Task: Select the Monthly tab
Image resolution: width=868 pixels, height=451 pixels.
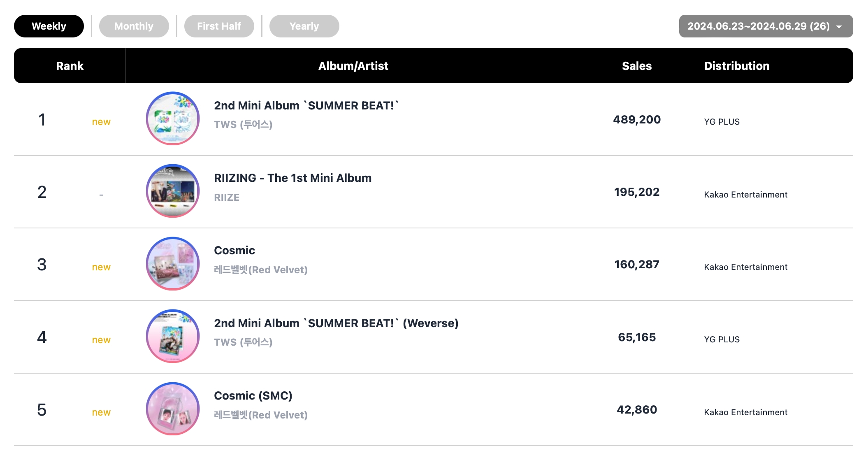Action: 133,26
